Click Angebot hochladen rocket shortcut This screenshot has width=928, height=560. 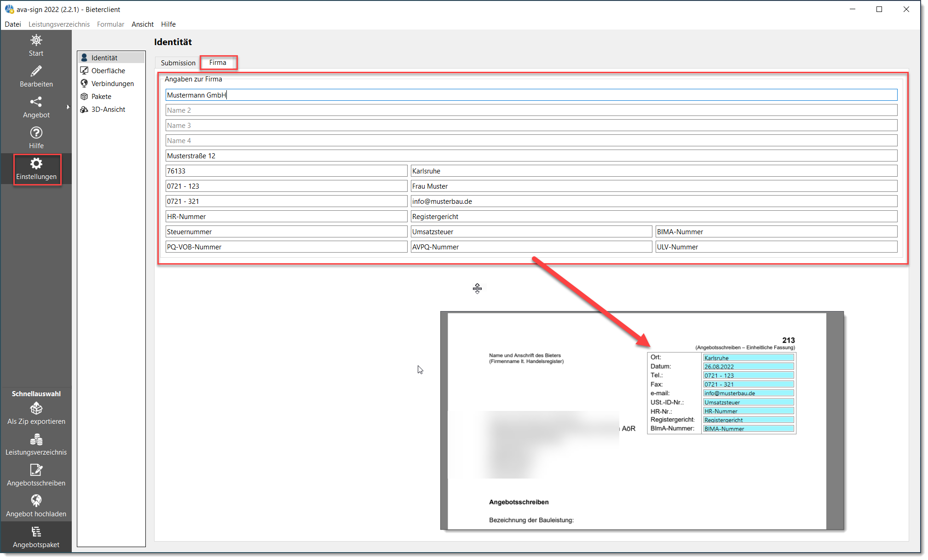point(36,506)
